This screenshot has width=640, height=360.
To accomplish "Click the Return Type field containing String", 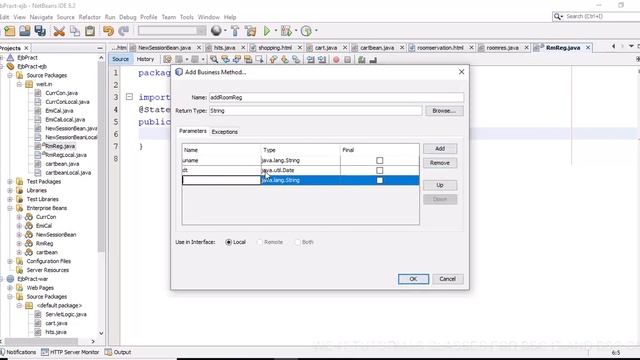I will [x=316, y=111].
